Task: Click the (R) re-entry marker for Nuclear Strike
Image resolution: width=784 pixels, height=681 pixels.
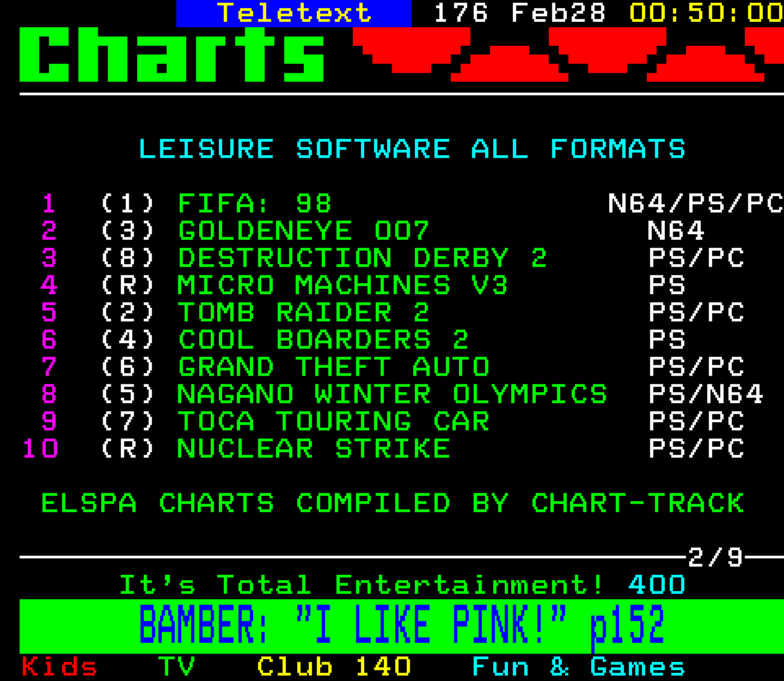Action: tap(127, 449)
